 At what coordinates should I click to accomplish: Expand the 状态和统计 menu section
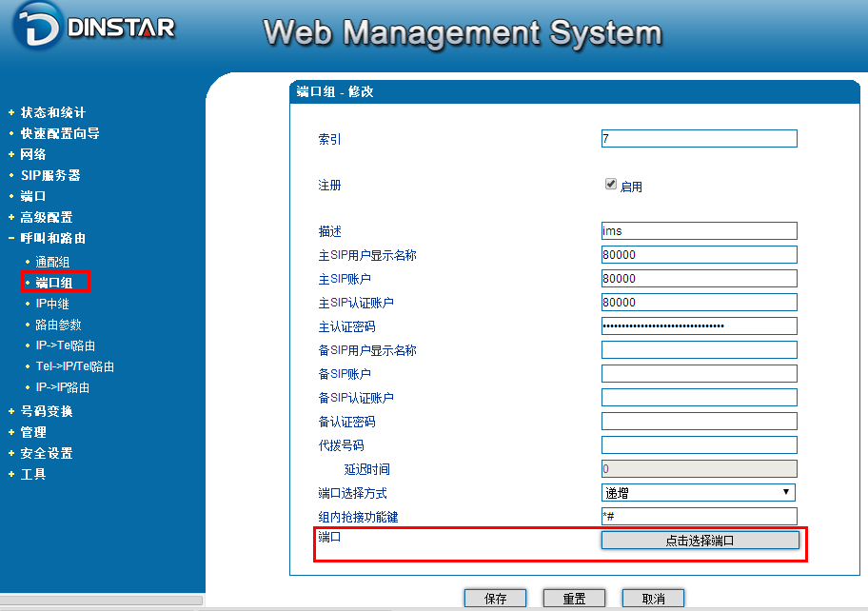pyautogui.click(x=53, y=112)
